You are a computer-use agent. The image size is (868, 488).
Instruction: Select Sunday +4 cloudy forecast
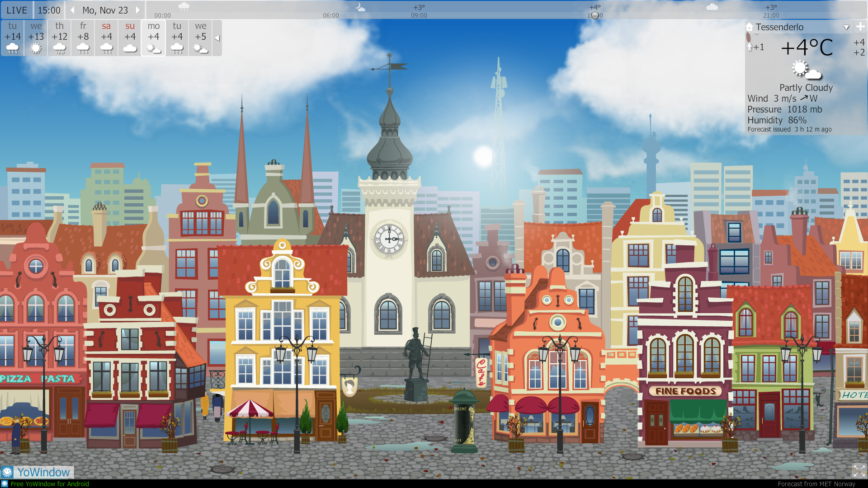pos(130,38)
